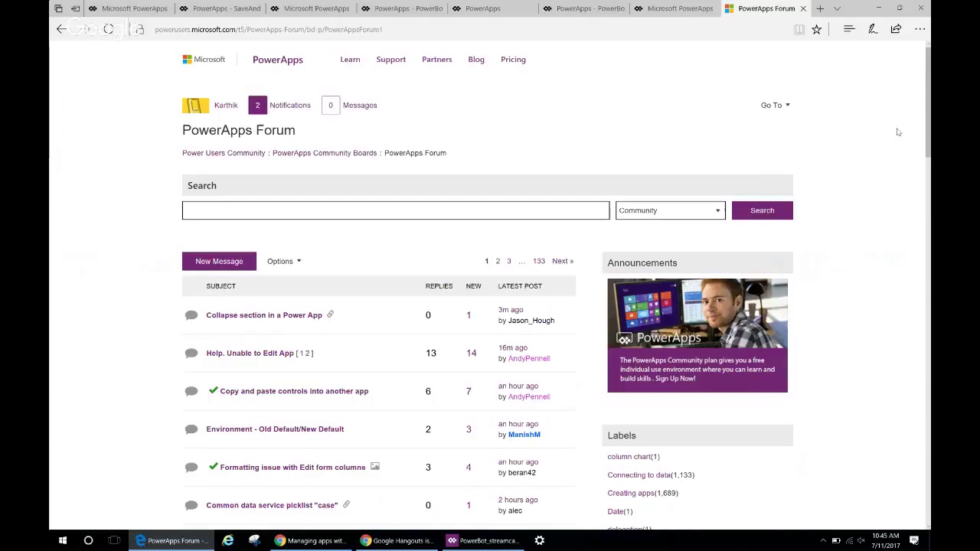
Task: Click the speech bubble icon beside 'Environment - Old Default/New Default'
Action: click(191, 429)
